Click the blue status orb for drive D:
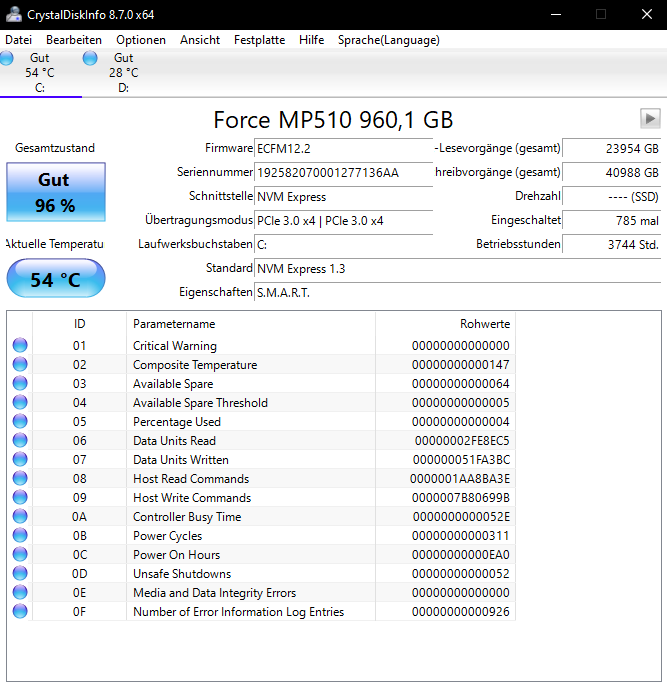 click(90, 58)
